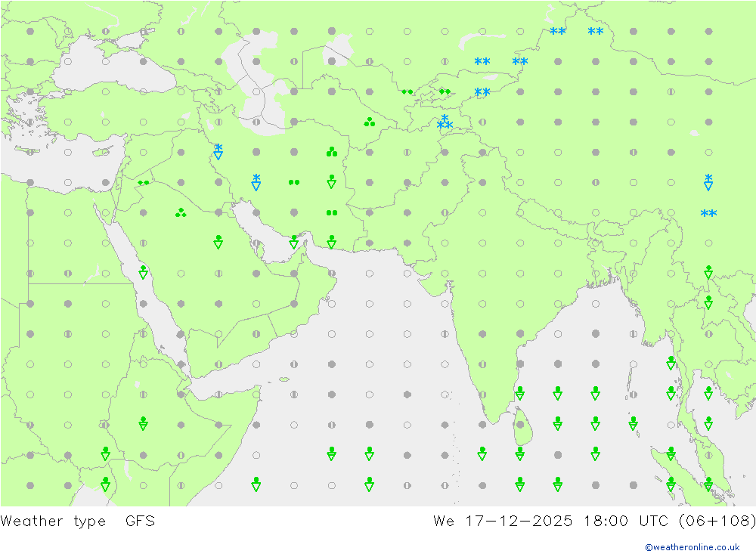This screenshot has width=756, height=554.
Task: Click the rightmost double-snowflake in the top row
Action: (596, 31)
